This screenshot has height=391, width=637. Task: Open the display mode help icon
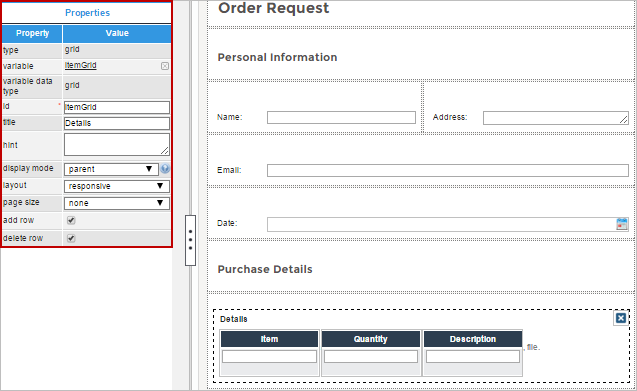coord(165,168)
